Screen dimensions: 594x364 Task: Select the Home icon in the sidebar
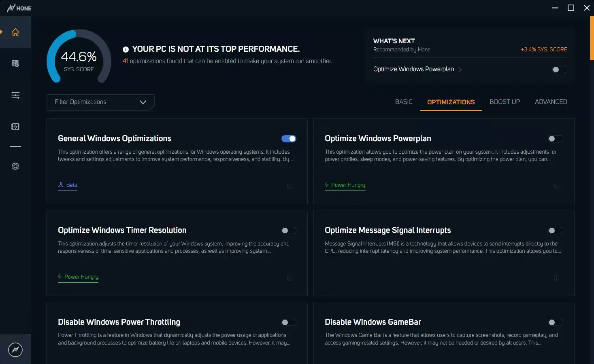point(15,32)
